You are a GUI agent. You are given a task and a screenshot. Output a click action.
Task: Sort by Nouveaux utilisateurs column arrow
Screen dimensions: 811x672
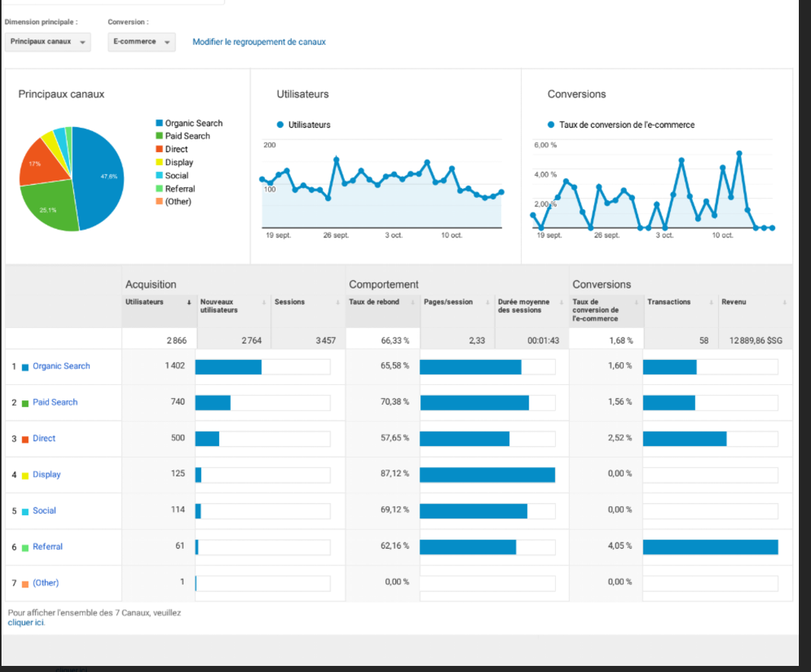(x=263, y=302)
